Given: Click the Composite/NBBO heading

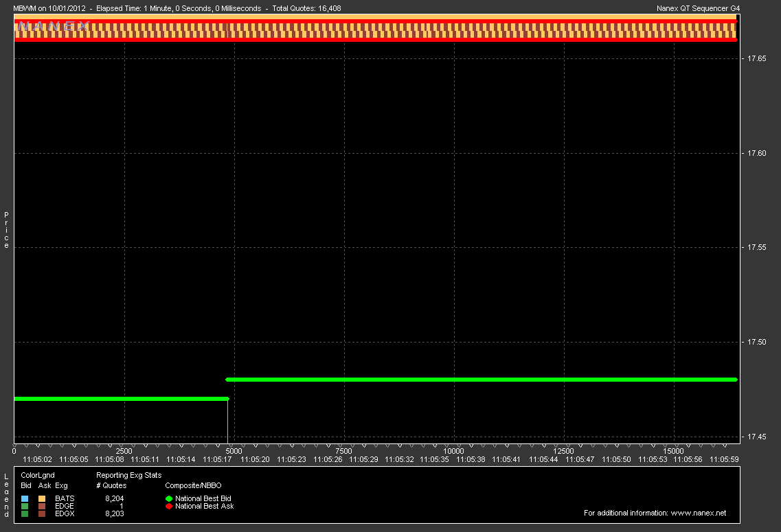Looking at the screenshot, I should (x=193, y=485).
